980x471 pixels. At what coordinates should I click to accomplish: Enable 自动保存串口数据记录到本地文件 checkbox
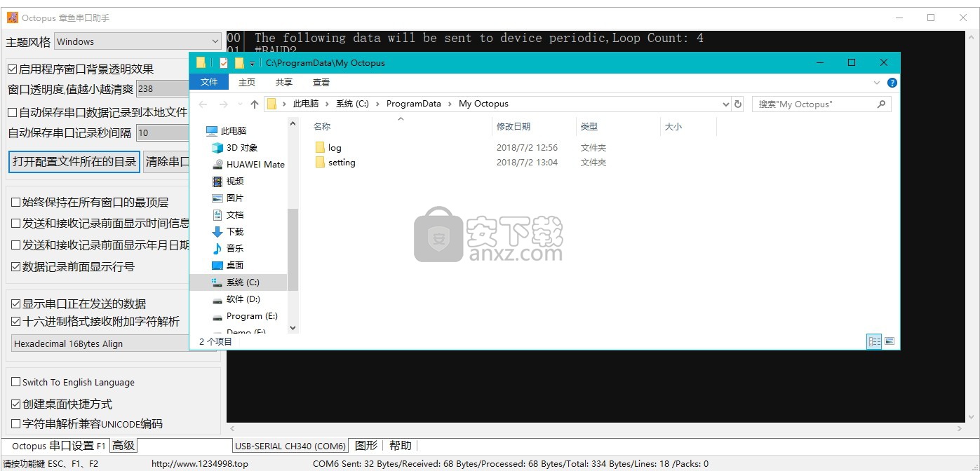pyautogui.click(x=12, y=112)
